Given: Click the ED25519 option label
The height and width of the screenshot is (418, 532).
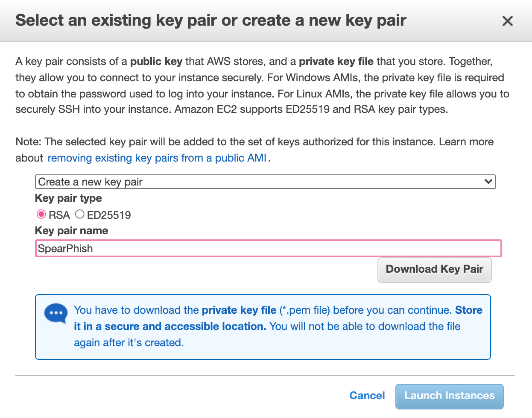Looking at the screenshot, I should point(109,215).
